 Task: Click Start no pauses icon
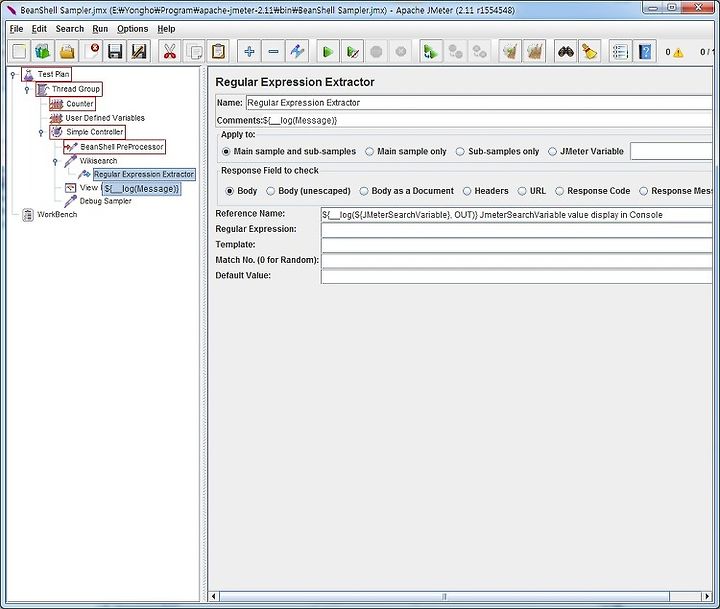352,51
